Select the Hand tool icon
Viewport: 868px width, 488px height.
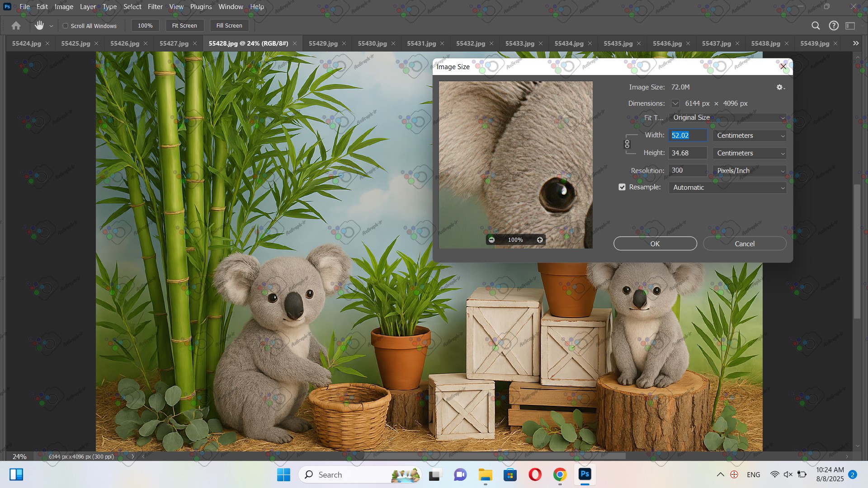(x=39, y=26)
